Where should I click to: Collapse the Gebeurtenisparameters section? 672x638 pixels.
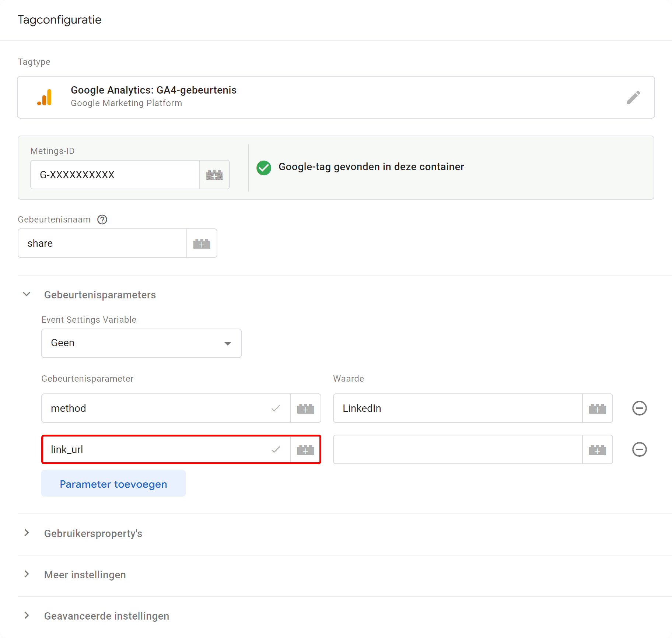pos(27,294)
